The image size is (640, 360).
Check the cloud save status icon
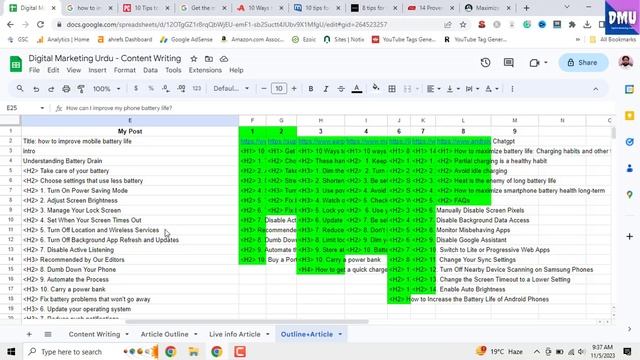click(x=224, y=59)
